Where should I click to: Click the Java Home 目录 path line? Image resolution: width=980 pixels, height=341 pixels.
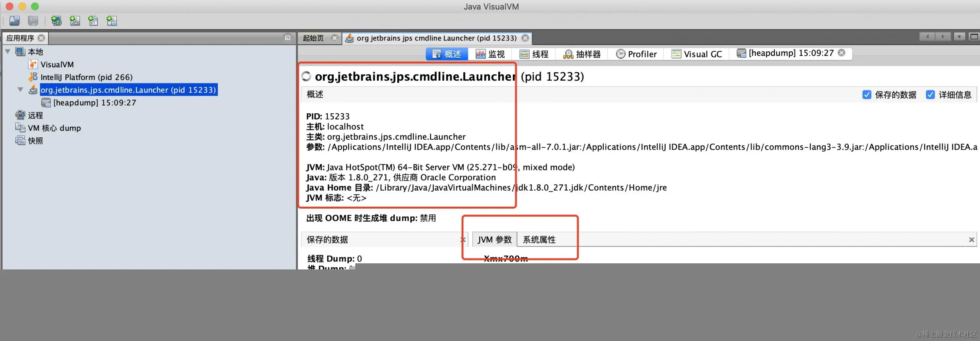click(486, 188)
